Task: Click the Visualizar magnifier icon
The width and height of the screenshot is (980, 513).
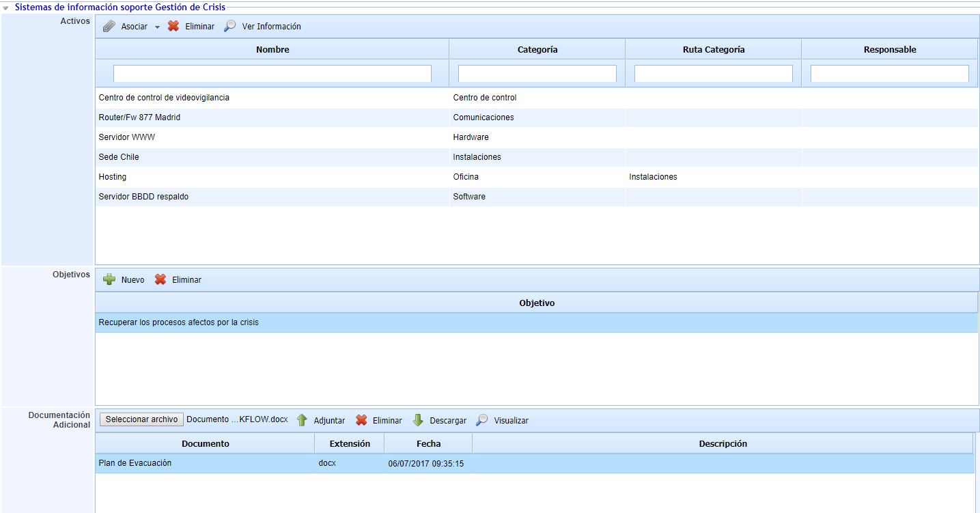Action: pos(482,420)
